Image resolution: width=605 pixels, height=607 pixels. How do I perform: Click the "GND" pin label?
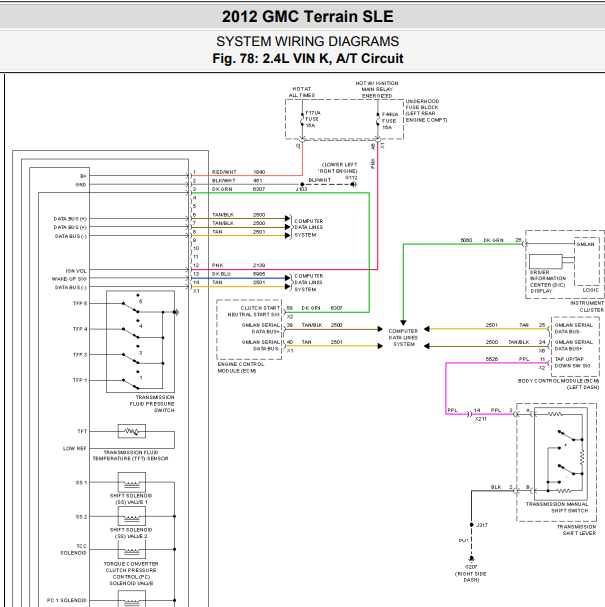pyautogui.click(x=81, y=185)
